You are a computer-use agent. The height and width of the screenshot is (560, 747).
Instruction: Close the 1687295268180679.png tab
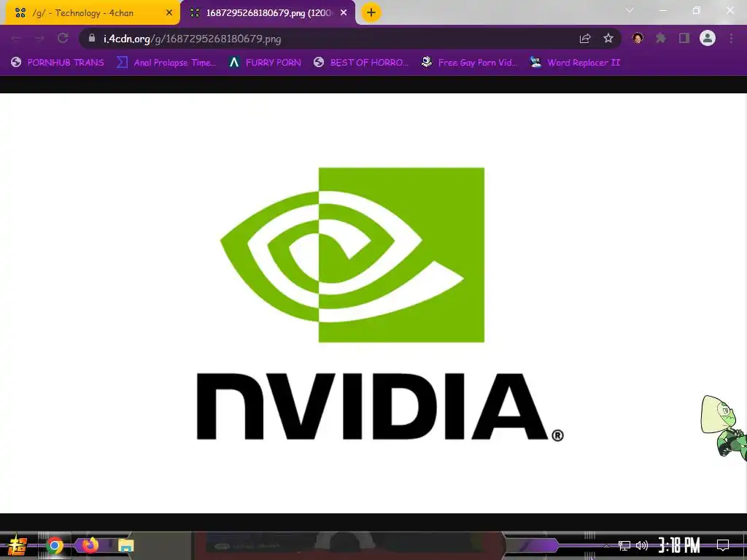pyautogui.click(x=344, y=13)
